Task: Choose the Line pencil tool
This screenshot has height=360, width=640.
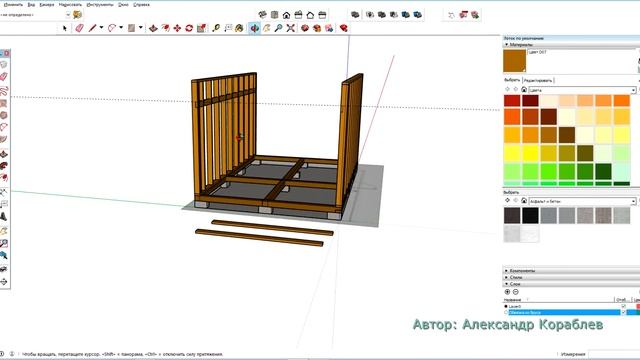Action: (93, 28)
